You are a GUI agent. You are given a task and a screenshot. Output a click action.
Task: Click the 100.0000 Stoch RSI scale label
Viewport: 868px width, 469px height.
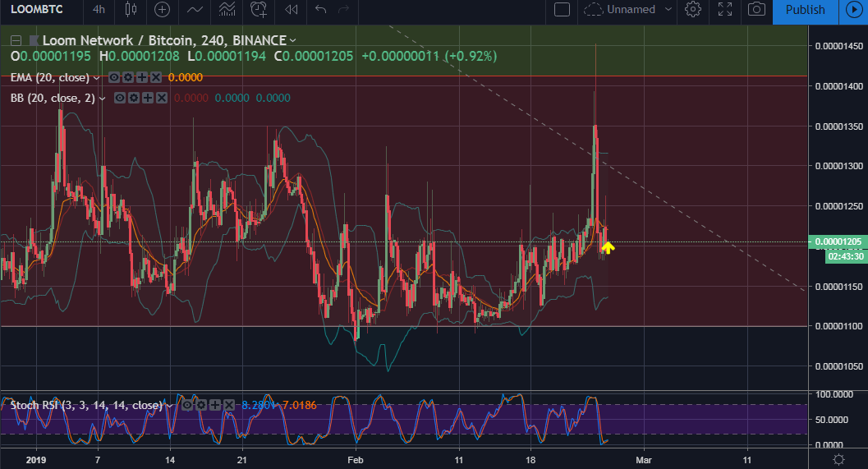coord(834,394)
